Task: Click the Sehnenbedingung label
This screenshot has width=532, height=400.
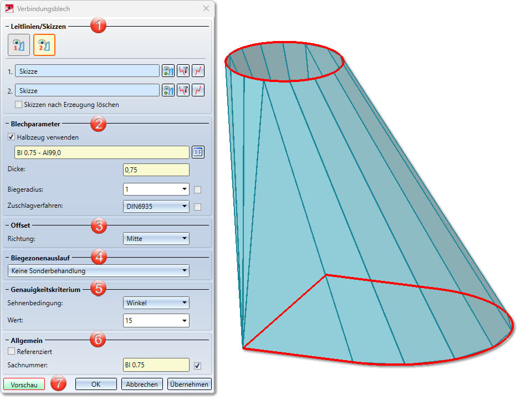Action: point(35,302)
